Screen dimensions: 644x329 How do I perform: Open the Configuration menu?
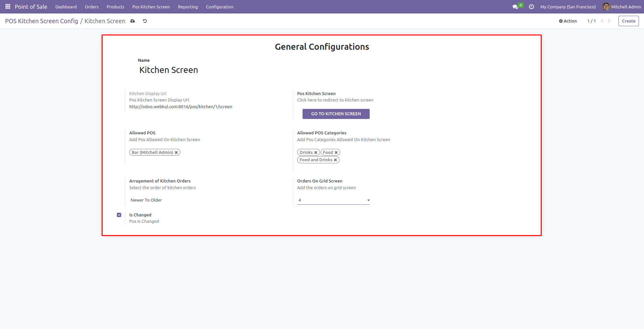pos(220,7)
